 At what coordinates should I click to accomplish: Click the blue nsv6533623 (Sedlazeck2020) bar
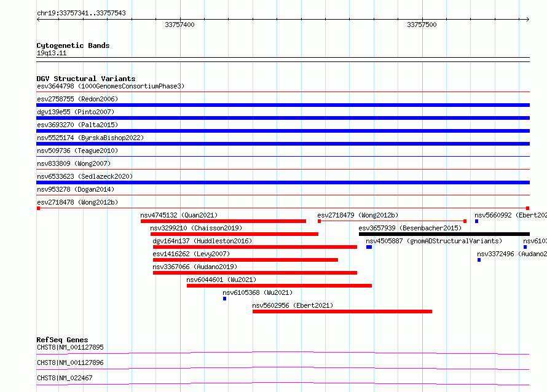pos(283,182)
